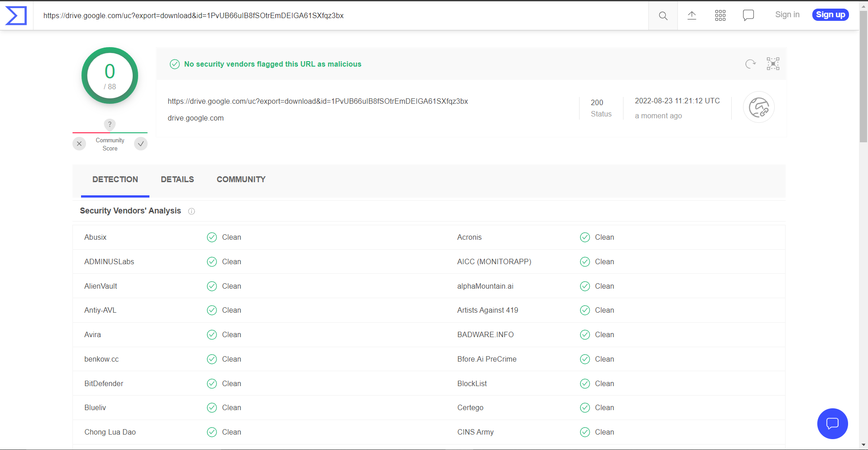Vote negative with community X icon

[x=79, y=144]
